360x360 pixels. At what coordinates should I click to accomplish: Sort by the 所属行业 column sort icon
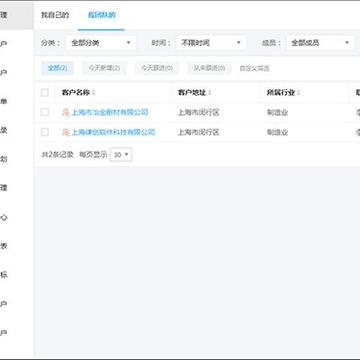298,93
